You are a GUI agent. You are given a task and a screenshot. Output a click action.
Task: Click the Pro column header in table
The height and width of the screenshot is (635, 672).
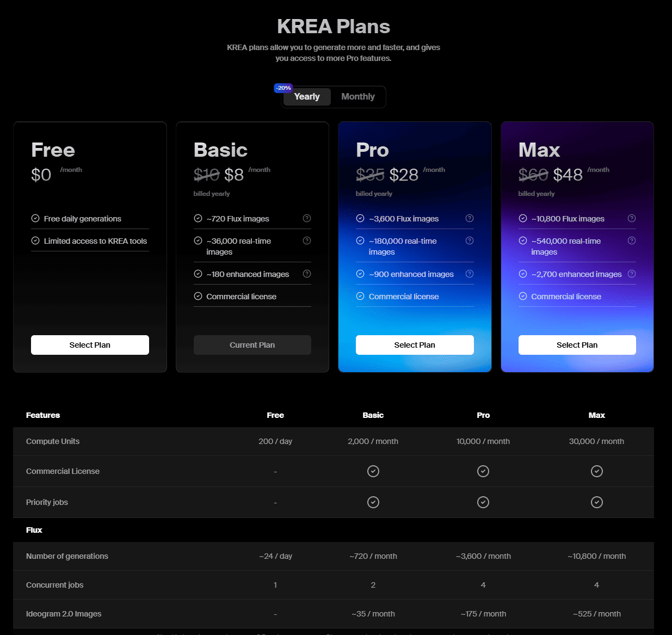(x=483, y=415)
